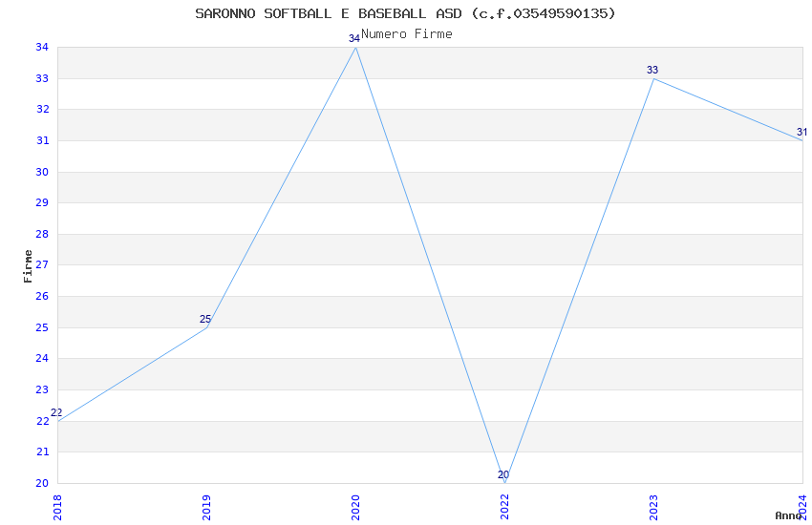Click x-axis year label 2023
Image resolution: width=812 pixels, height=525 pixels.
tap(654, 507)
